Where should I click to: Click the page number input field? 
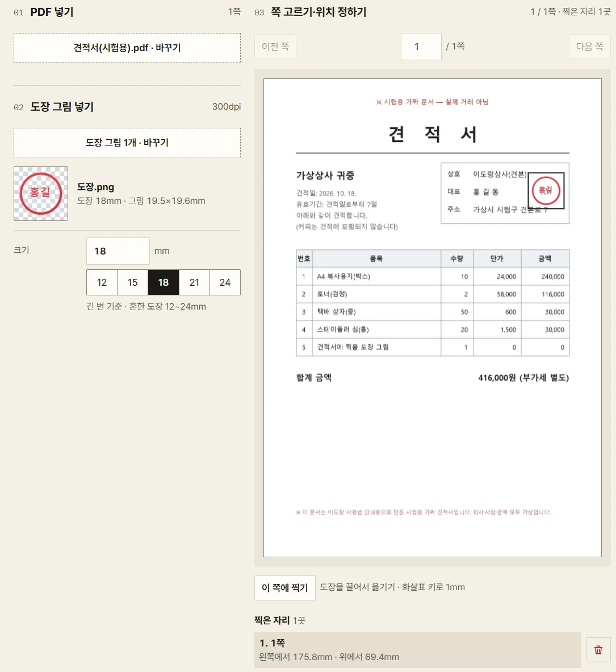click(x=421, y=46)
